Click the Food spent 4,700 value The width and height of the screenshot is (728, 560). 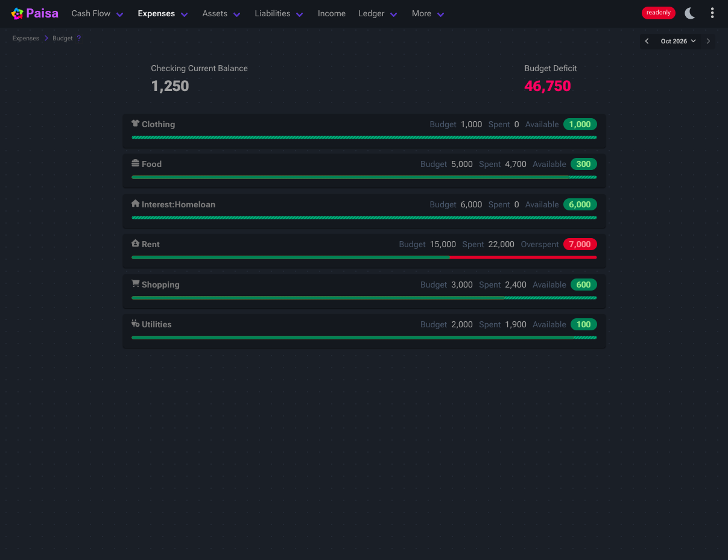pyautogui.click(x=516, y=164)
